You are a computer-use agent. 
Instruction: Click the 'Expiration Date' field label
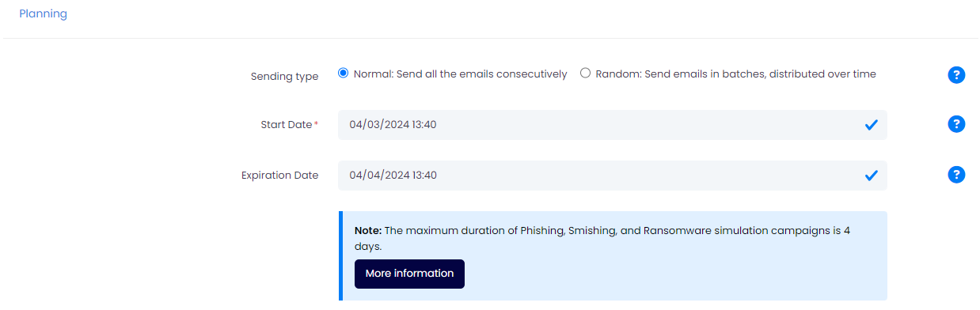[279, 176]
